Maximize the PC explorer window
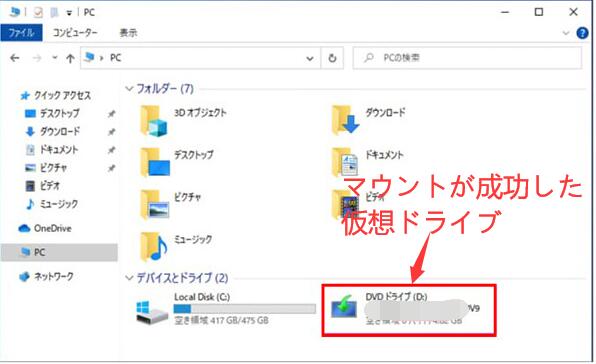This screenshot has width=596, height=364. 539,12
